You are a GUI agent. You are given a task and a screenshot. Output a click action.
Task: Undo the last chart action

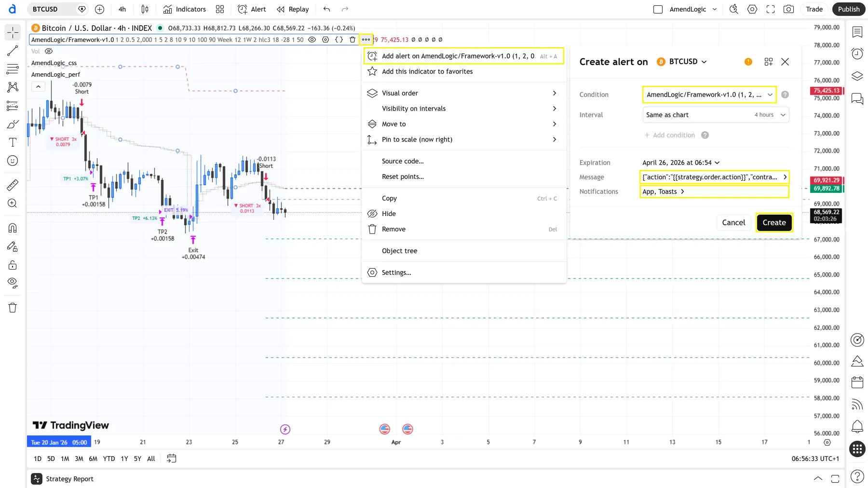pos(327,9)
